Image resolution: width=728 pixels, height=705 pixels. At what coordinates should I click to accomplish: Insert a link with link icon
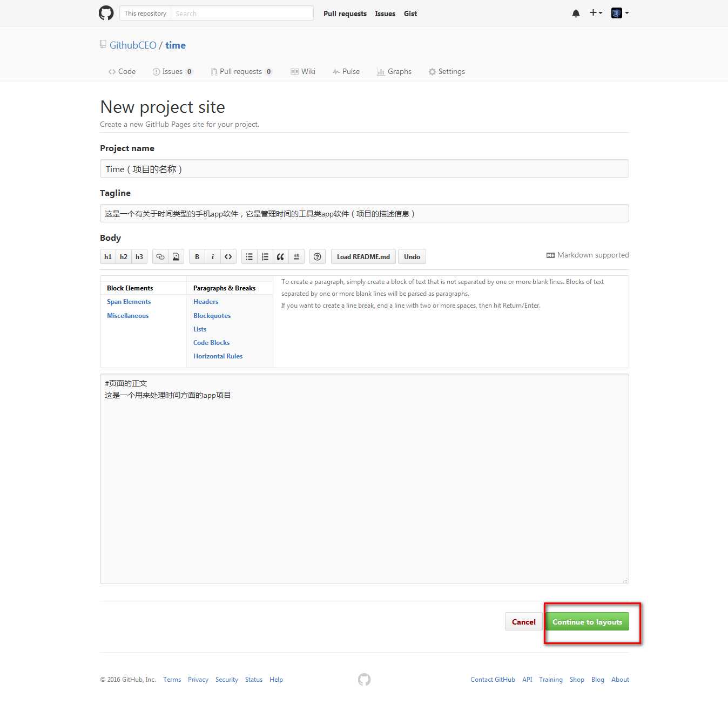click(x=160, y=256)
